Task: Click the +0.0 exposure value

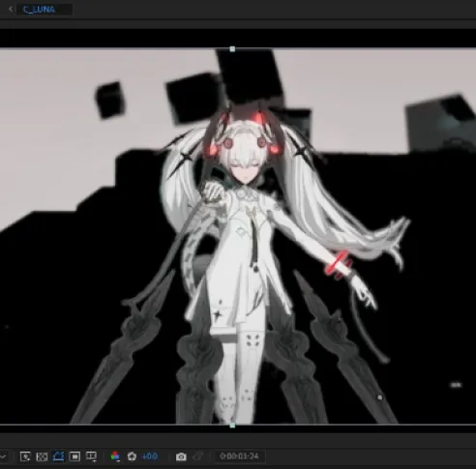Action: 150,456
